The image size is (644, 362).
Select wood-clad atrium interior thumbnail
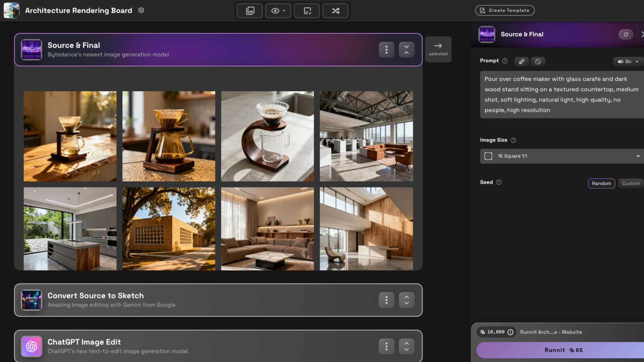366,229
